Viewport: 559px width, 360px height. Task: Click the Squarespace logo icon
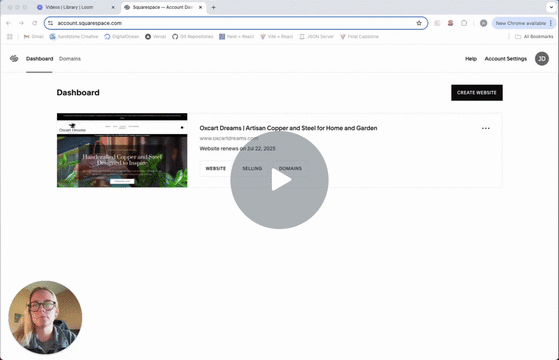tap(14, 58)
